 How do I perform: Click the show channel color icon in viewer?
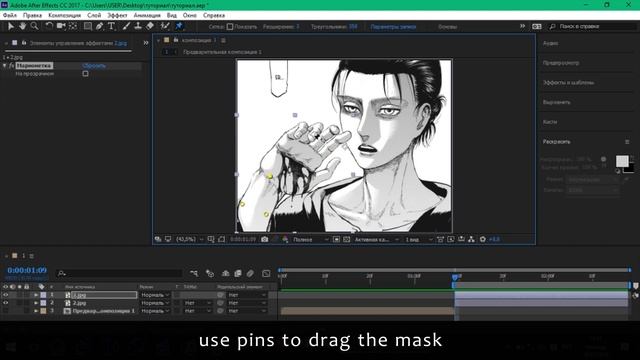coord(285,239)
